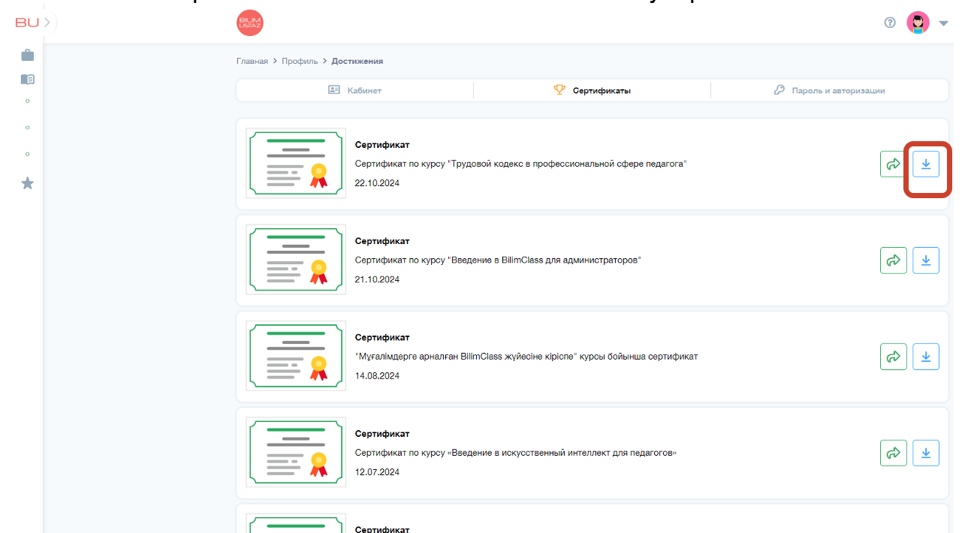This screenshot has height=533, width=980.
Task: Open the 14.08.2024 certificate thumbnail
Action: (296, 356)
